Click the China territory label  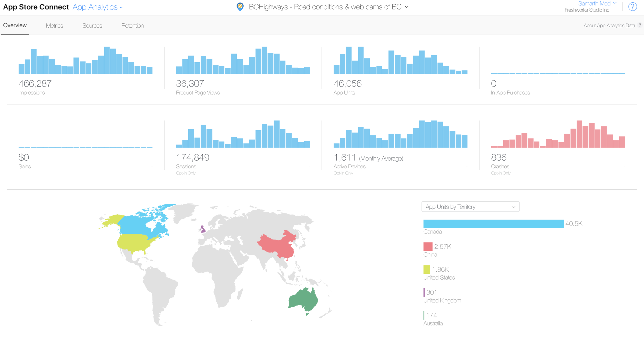click(x=430, y=255)
